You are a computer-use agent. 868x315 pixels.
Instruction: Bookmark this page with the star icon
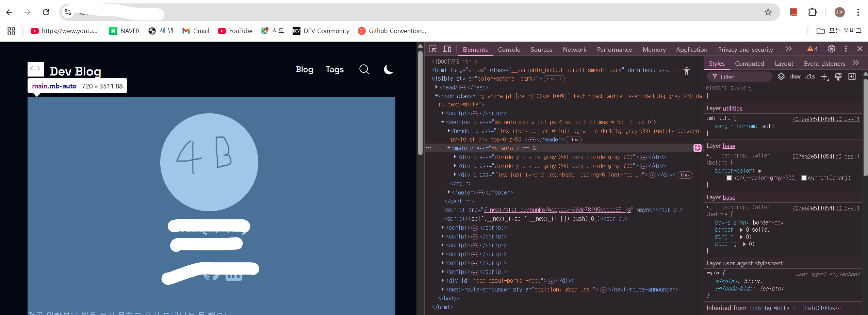point(768,12)
